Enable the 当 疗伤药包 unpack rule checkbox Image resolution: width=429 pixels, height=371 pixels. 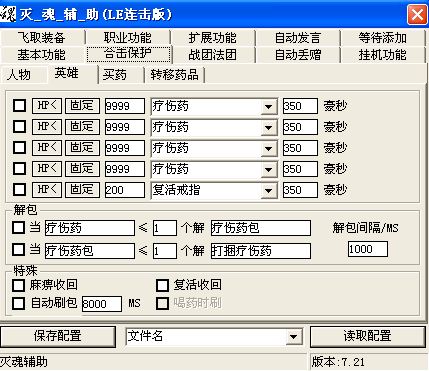click(18, 249)
